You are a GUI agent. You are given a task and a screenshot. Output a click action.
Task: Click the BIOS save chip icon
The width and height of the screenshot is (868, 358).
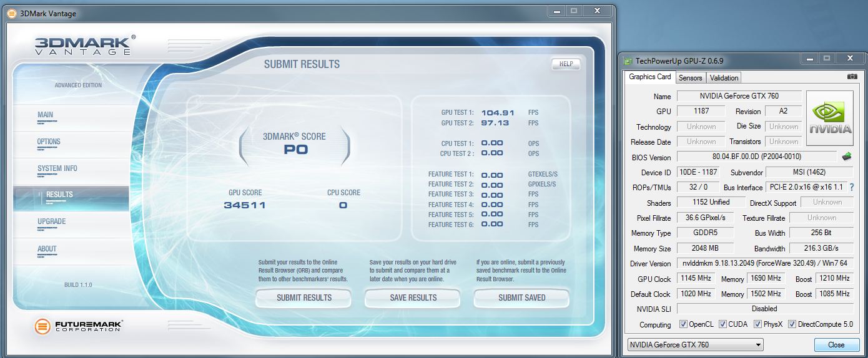click(x=847, y=157)
